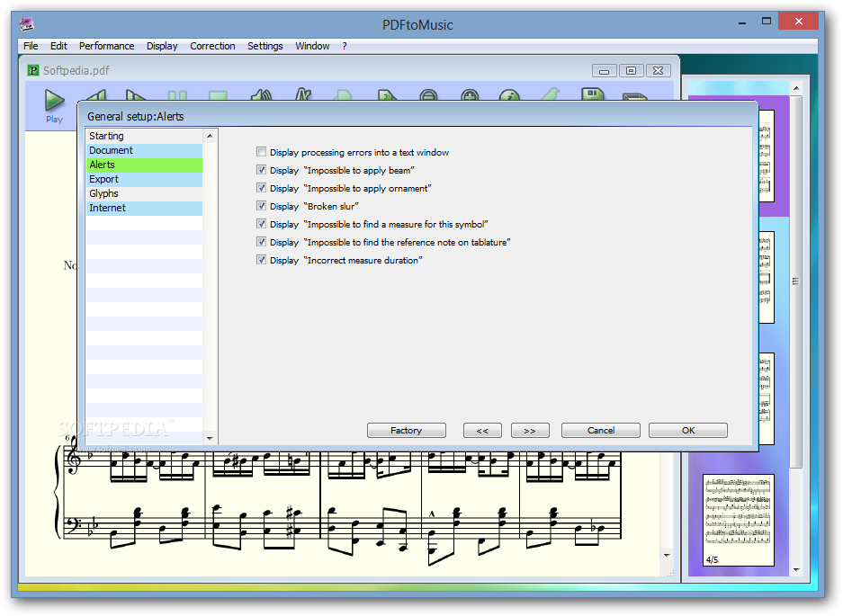This screenshot has width=843, height=616.
Task: Restore the Softpedia.pdf document window
Action: point(632,70)
